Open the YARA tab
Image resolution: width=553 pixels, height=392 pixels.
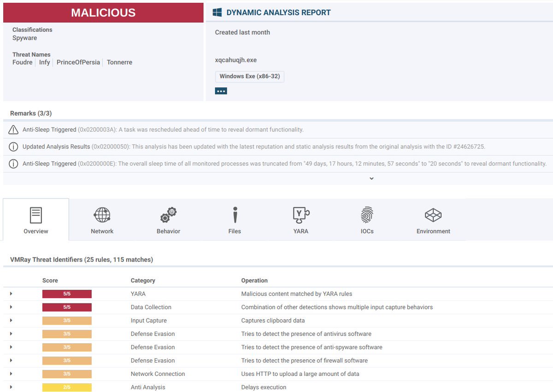tap(301, 220)
